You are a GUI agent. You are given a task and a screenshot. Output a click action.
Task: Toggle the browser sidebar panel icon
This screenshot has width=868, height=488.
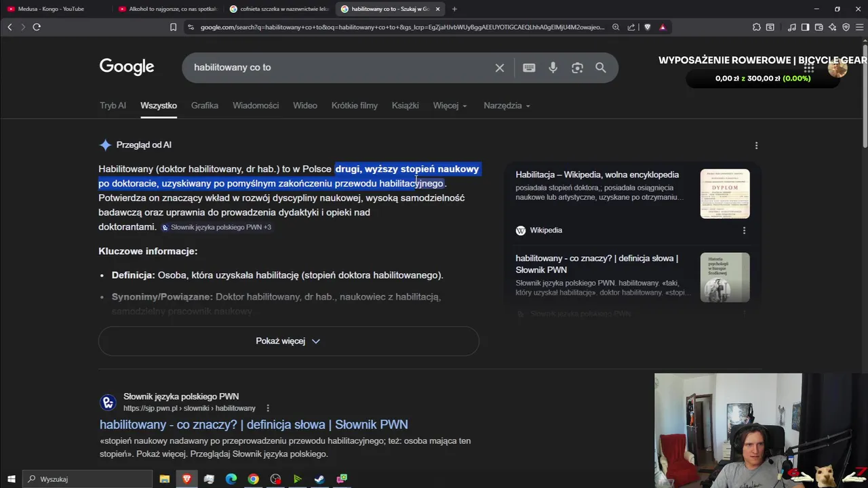pyautogui.click(x=806, y=27)
